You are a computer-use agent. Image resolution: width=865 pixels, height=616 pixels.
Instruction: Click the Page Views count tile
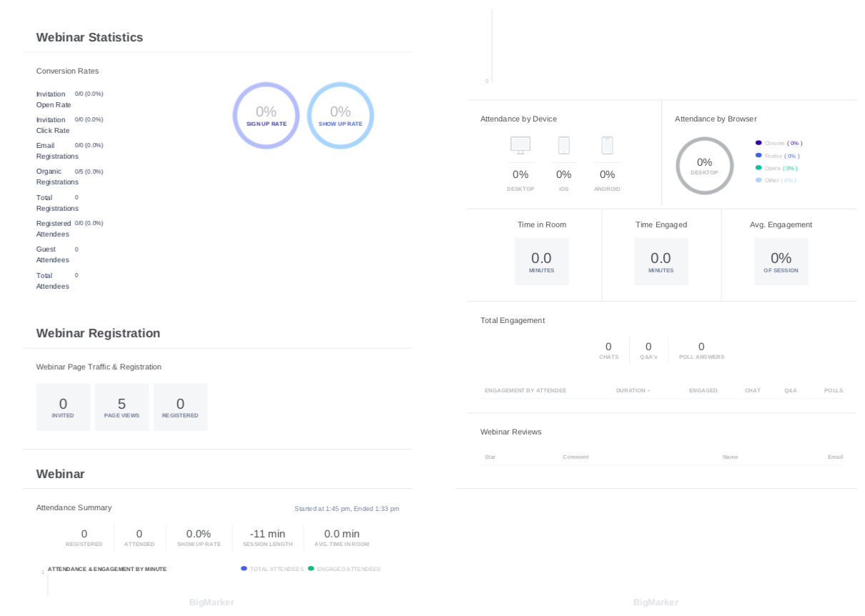pos(122,407)
